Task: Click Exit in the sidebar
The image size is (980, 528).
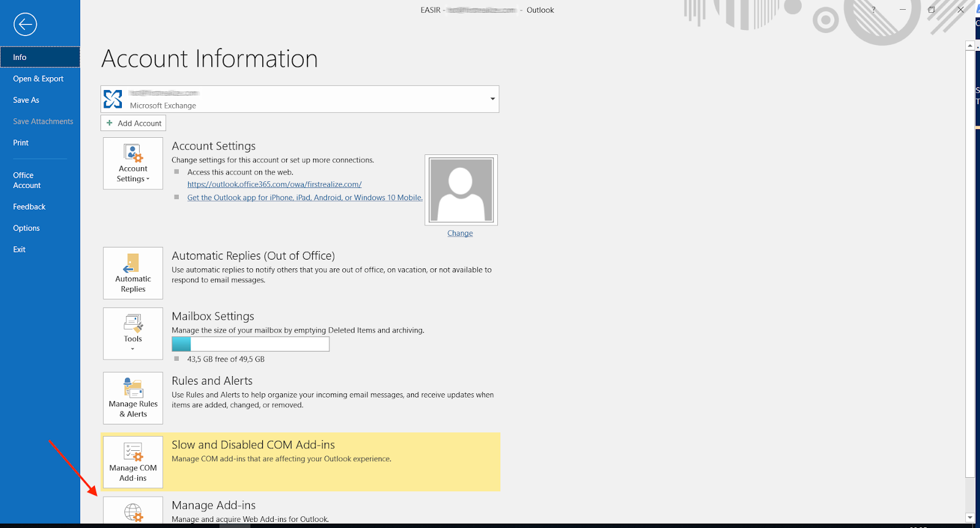Action: (x=19, y=249)
